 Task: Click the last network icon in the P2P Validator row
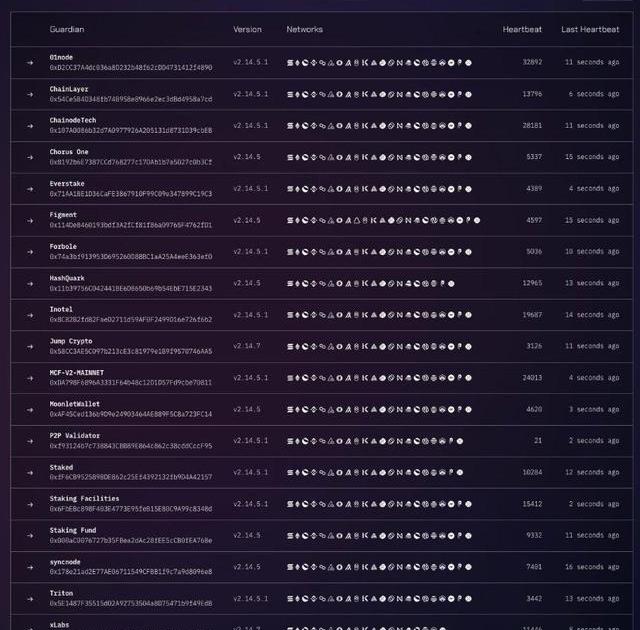click(x=459, y=441)
